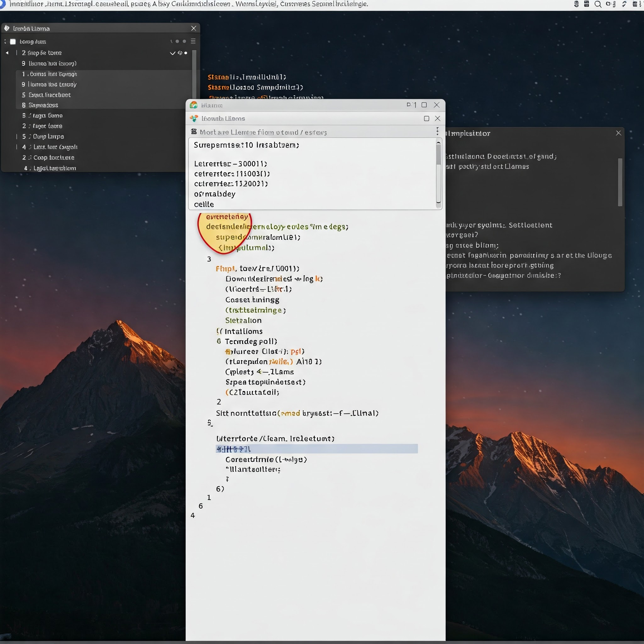Click the striped card icon left of the magnifier

tap(587, 4)
